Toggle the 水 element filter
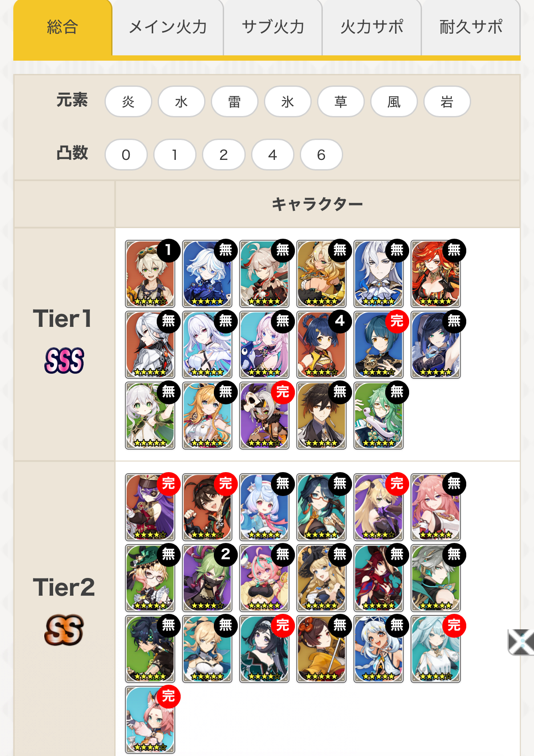The image size is (534, 756). click(182, 101)
